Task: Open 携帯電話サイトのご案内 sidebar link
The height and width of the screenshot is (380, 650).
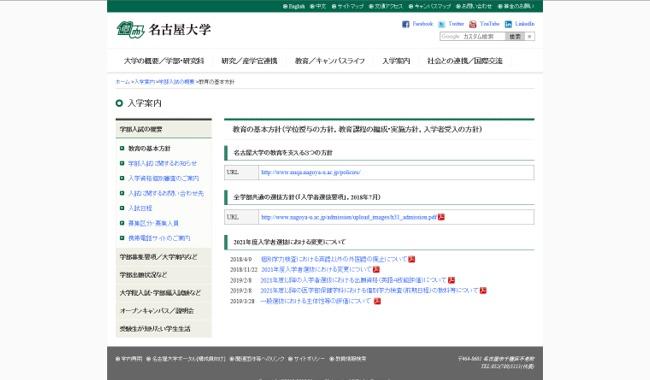Action: pyautogui.click(x=159, y=238)
